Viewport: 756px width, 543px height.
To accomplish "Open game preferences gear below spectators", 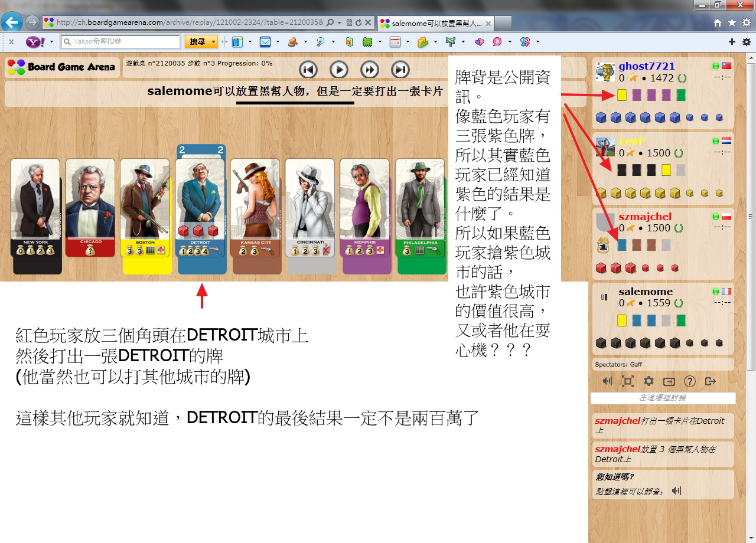I will click(x=649, y=381).
